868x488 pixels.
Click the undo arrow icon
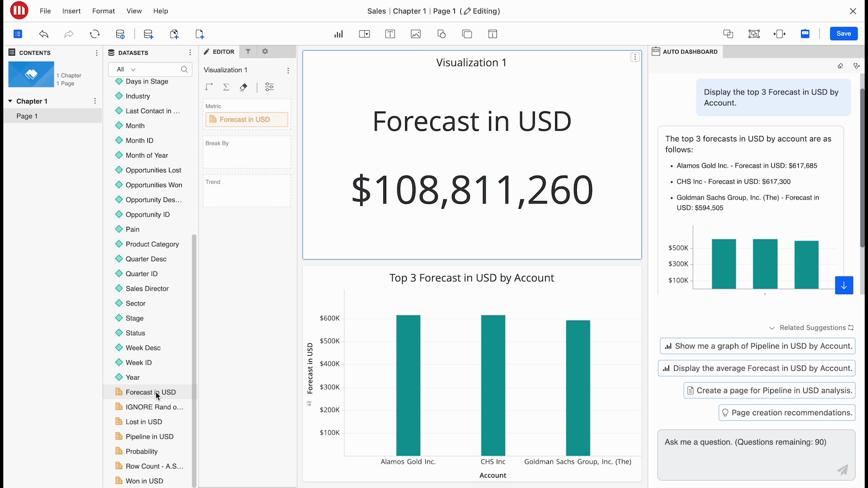click(x=44, y=34)
